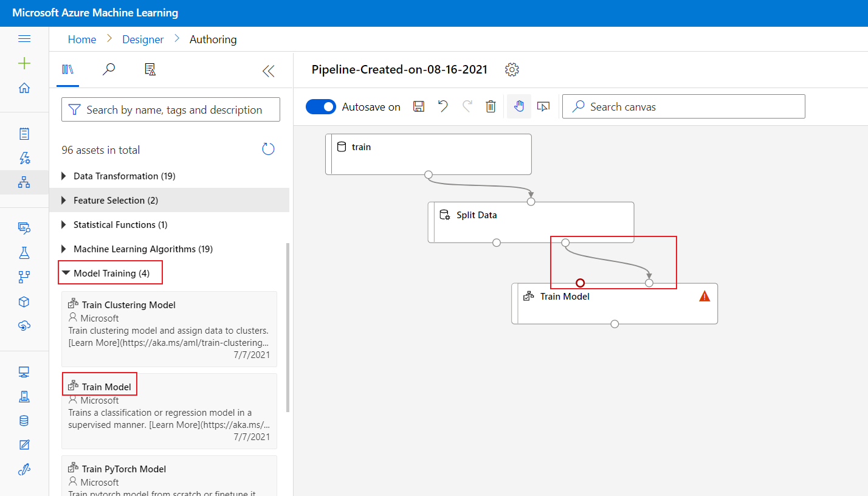Click the Pipeline-Created-on-08-16-2021 title
This screenshot has width=868, height=496.
point(399,69)
